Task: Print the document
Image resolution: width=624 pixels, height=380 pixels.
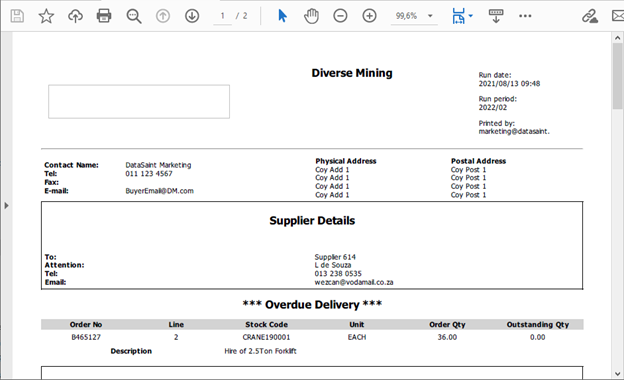Action: click(104, 16)
